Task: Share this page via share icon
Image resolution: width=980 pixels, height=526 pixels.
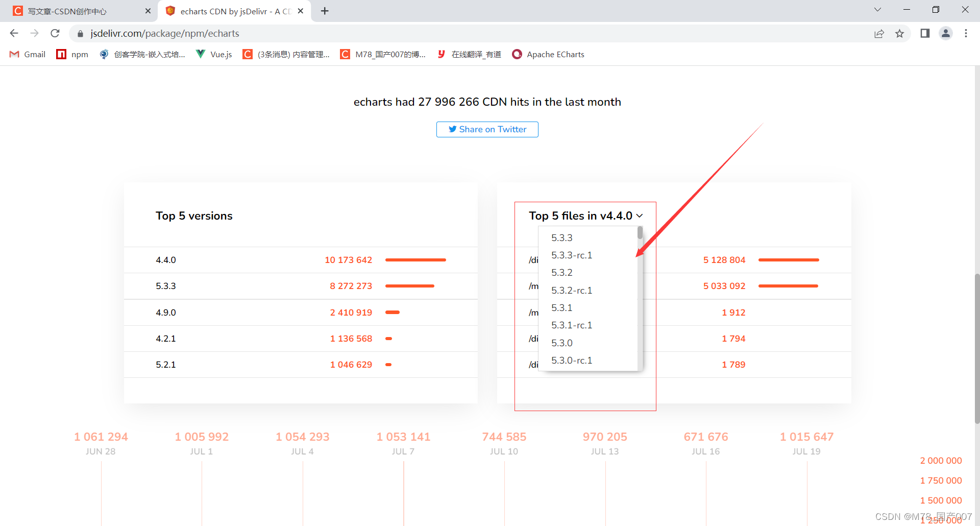Action: [879, 34]
